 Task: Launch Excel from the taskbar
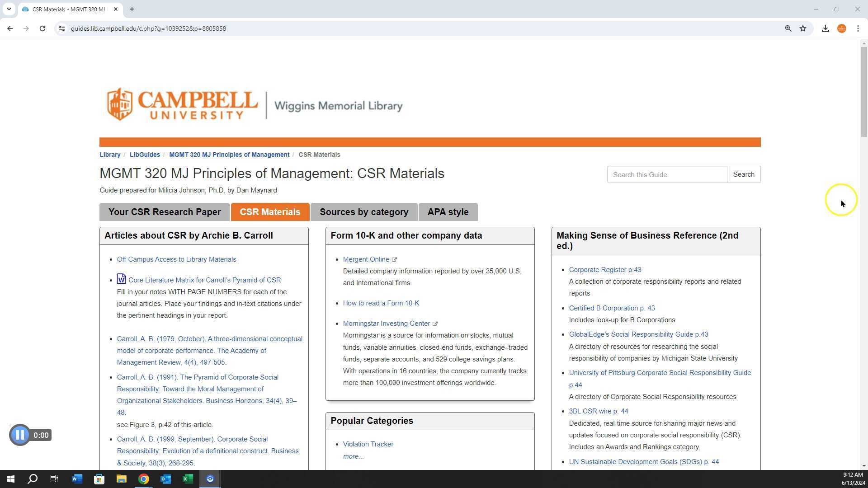(x=188, y=479)
